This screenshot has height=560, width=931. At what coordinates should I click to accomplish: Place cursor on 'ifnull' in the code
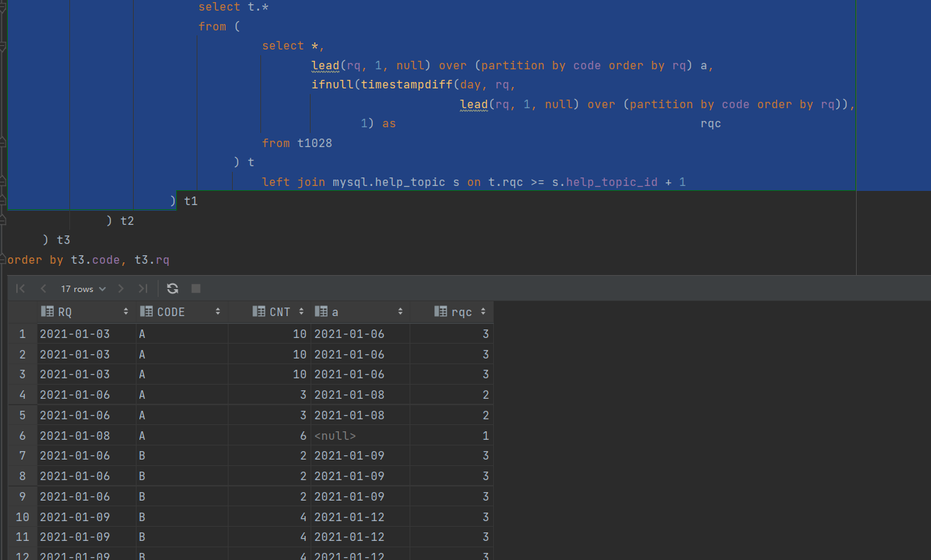pos(332,85)
